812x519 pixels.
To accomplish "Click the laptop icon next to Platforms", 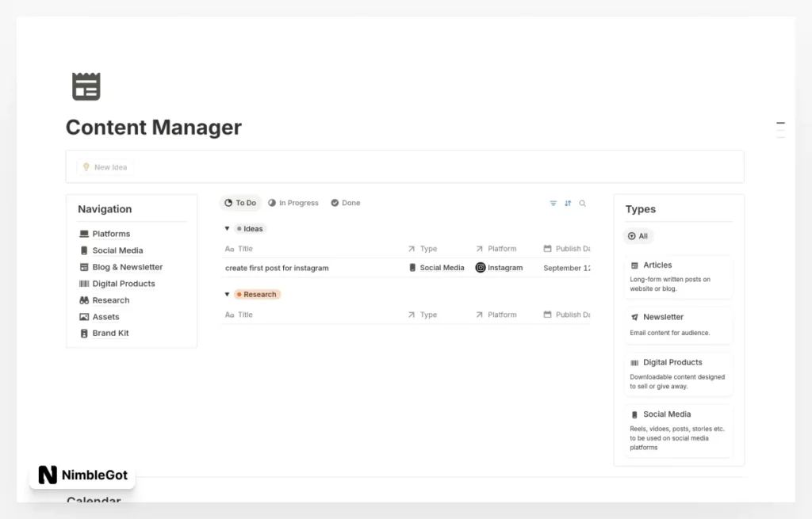I will pos(84,234).
